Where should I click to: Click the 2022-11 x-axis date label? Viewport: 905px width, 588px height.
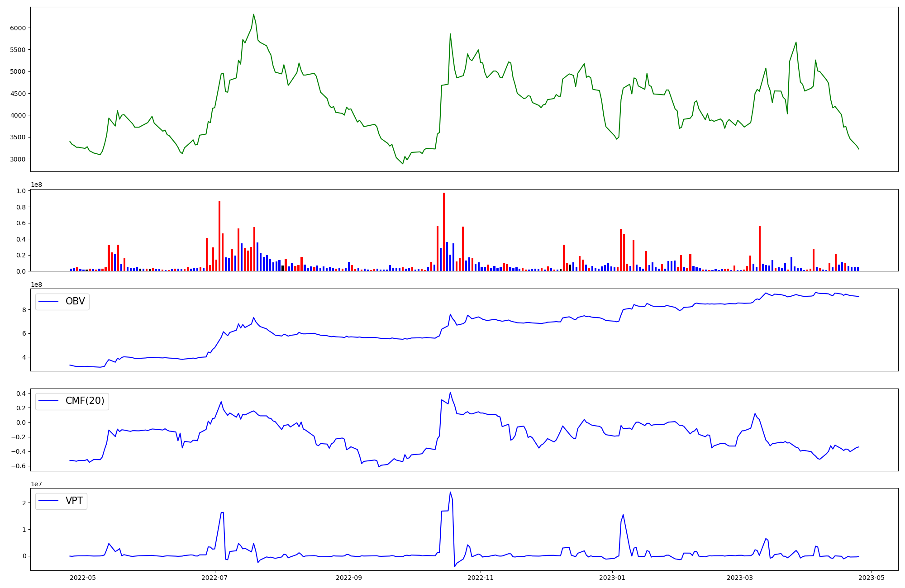coord(480,578)
